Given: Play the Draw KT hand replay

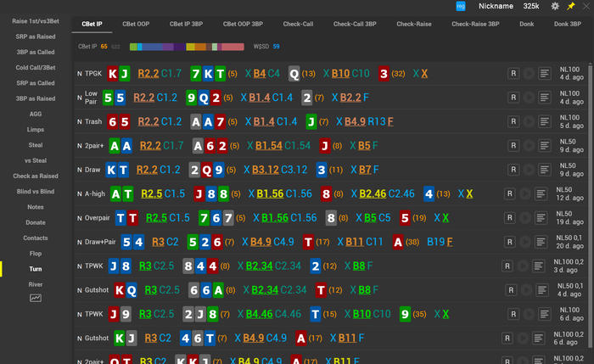Looking at the screenshot, I should 529,170.
